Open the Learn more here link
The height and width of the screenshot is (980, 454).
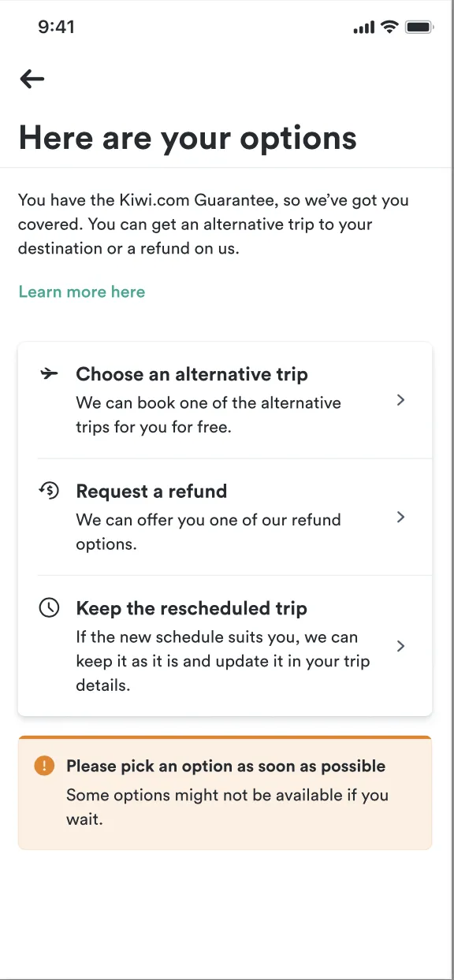coord(82,291)
